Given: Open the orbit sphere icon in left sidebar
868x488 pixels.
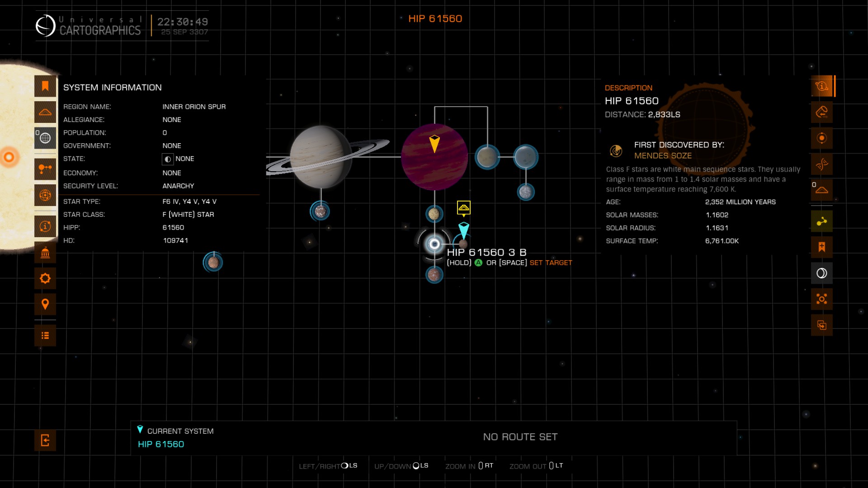Looking at the screenshot, I should tap(45, 195).
